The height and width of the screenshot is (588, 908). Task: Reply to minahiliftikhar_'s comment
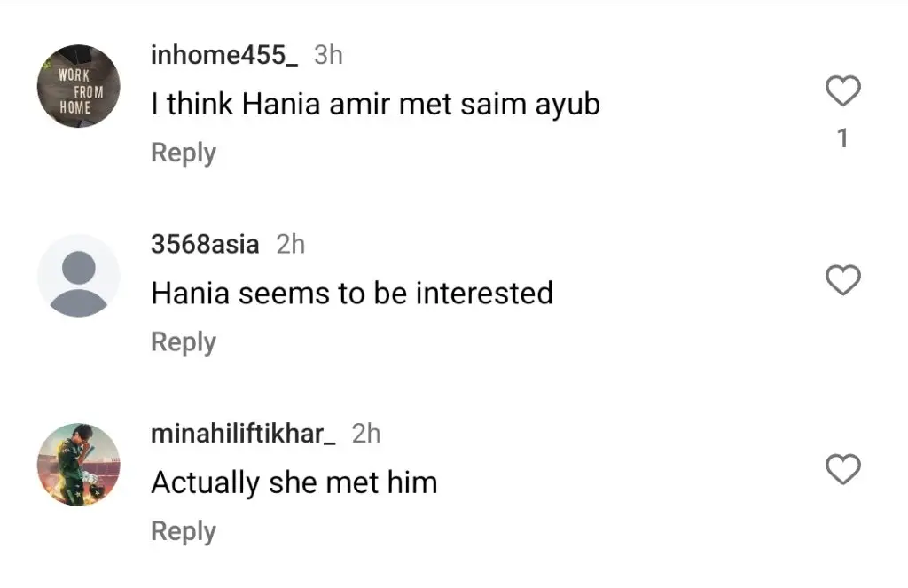[x=184, y=531]
